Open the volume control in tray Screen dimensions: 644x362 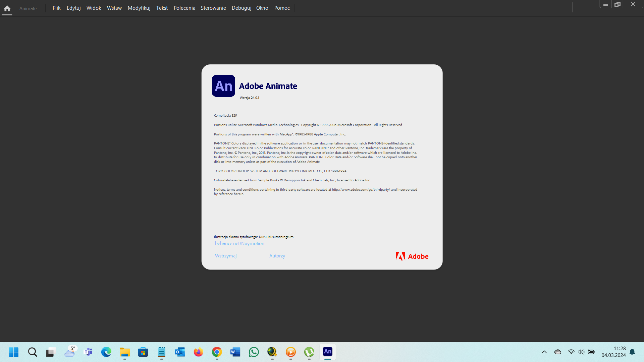pos(581,352)
